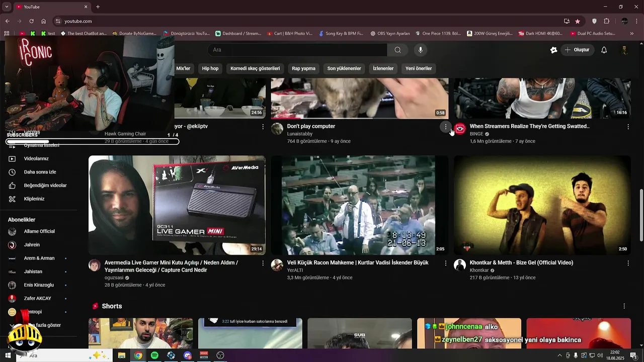Open Chrome home page button
This screenshot has height=362, width=644.
tap(44, 21)
